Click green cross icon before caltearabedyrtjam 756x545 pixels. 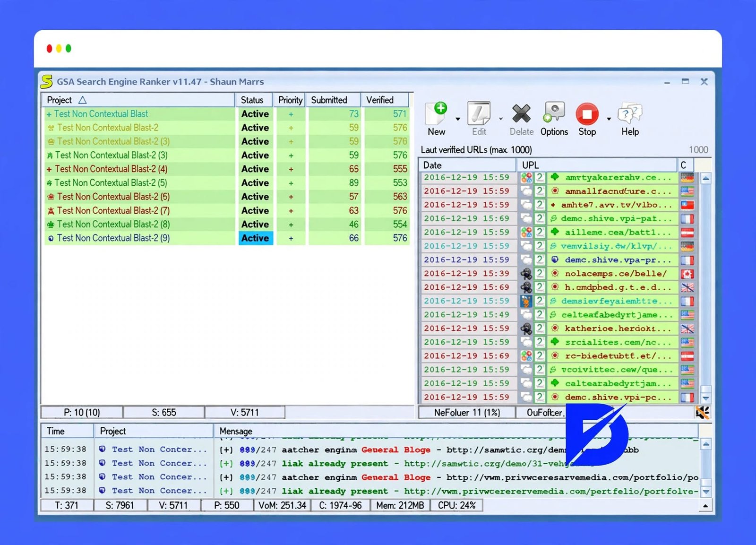pos(555,383)
